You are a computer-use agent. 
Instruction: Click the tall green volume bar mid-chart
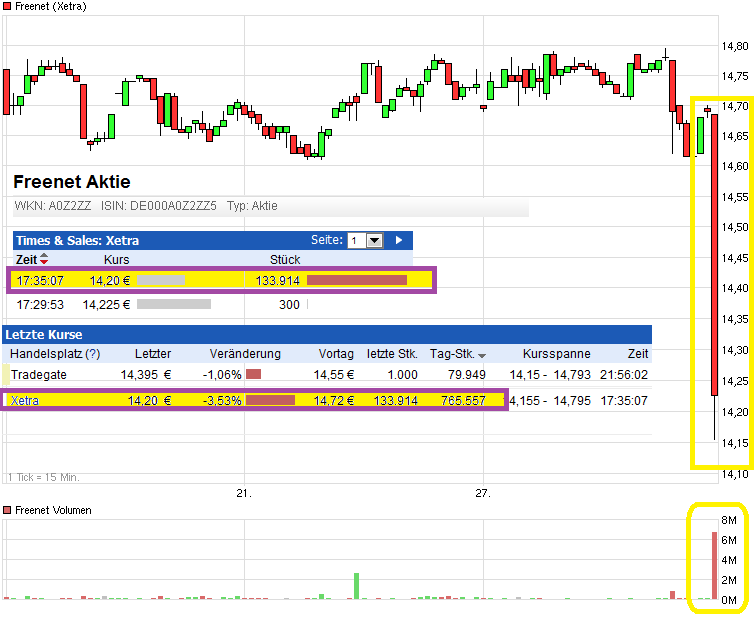(356, 586)
